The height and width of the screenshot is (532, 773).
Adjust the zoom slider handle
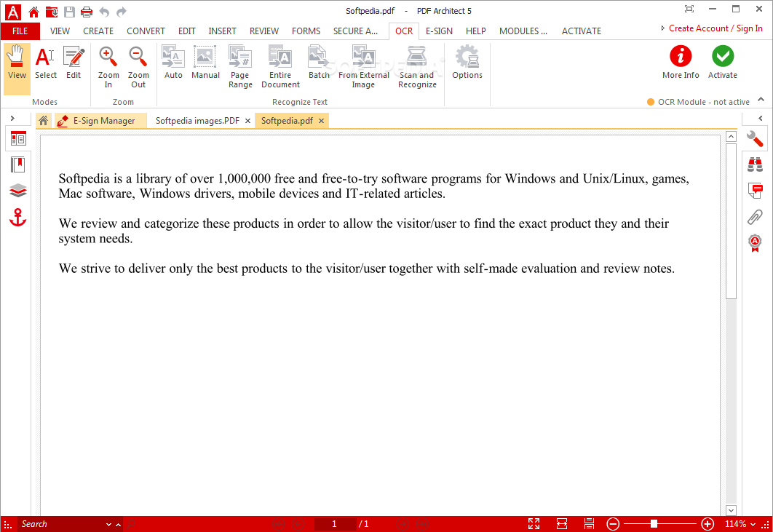654,523
